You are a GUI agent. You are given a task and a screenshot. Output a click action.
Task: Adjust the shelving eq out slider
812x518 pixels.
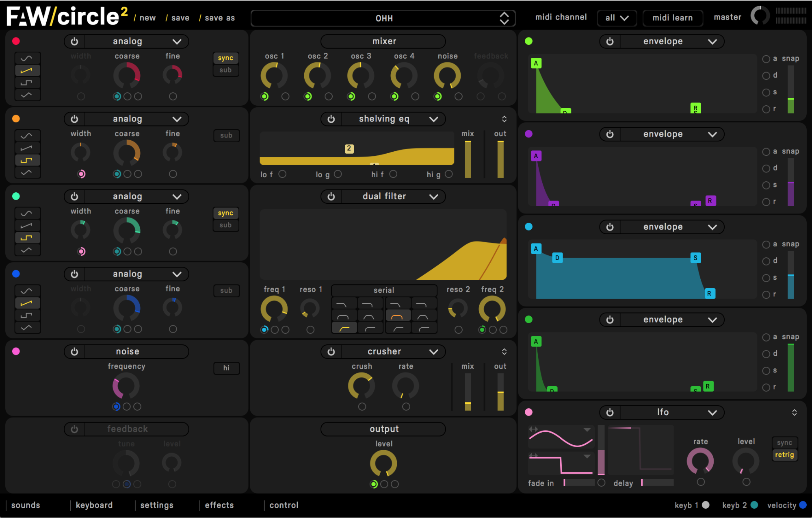point(500,159)
